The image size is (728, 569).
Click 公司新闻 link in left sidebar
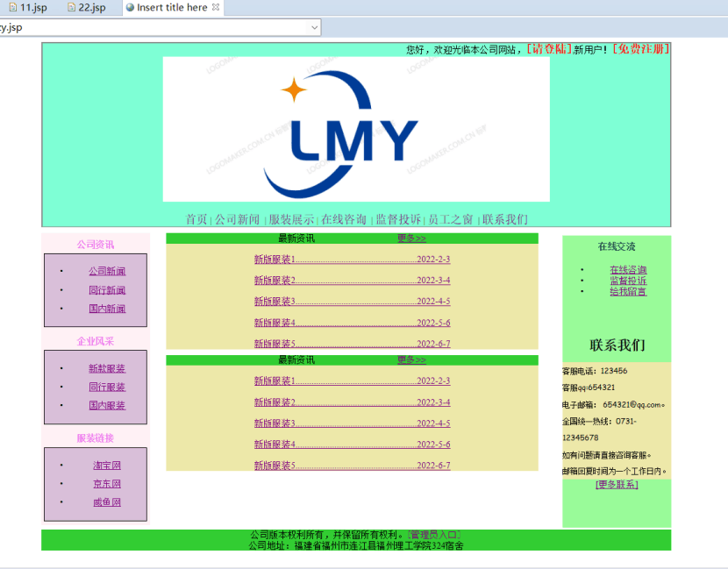pyautogui.click(x=107, y=271)
